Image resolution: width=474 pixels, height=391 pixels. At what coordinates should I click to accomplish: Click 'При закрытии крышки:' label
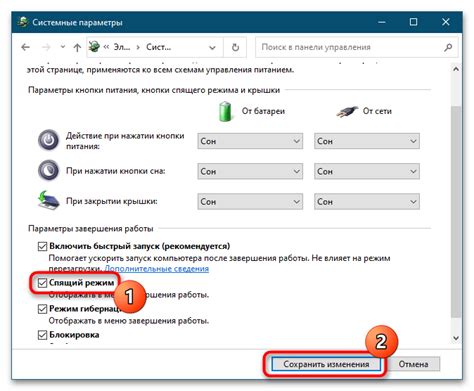(x=112, y=201)
